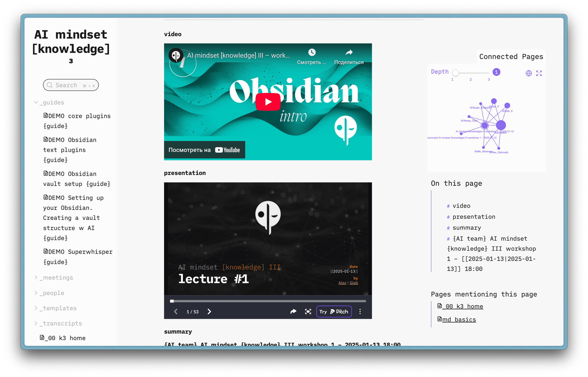588x377 pixels.
Task: Click the @Sergei_Khabarov graph node
Action: [x=481, y=104]
